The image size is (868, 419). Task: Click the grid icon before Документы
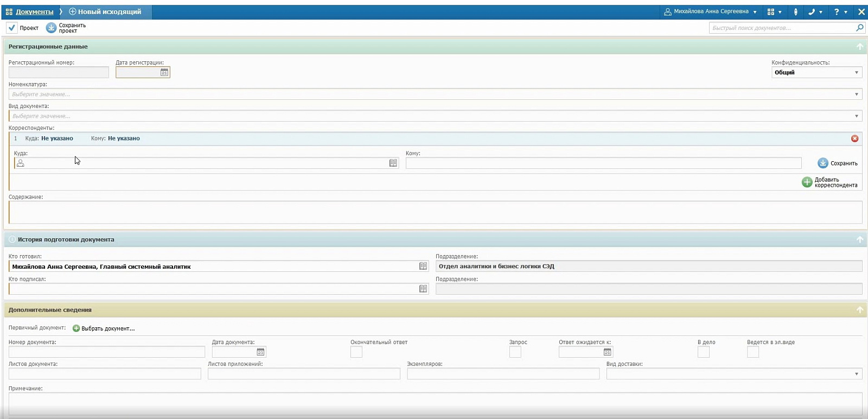click(9, 11)
